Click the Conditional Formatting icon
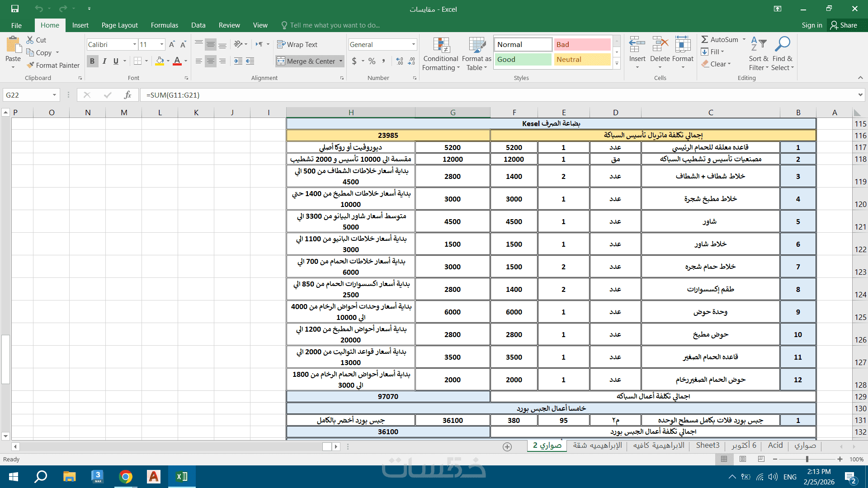Image resolution: width=868 pixels, height=488 pixels. pyautogui.click(x=441, y=46)
